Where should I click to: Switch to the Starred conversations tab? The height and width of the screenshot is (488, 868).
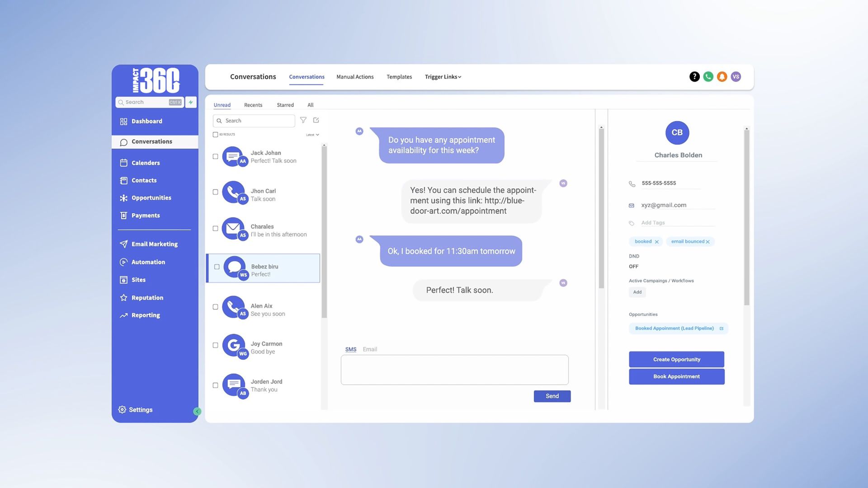coord(285,105)
